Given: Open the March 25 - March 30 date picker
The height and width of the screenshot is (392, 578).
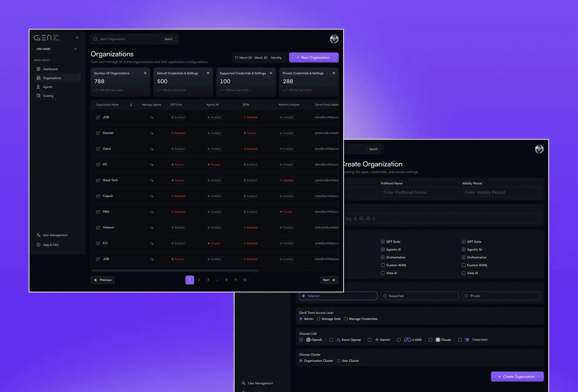Looking at the screenshot, I should click(x=251, y=58).
